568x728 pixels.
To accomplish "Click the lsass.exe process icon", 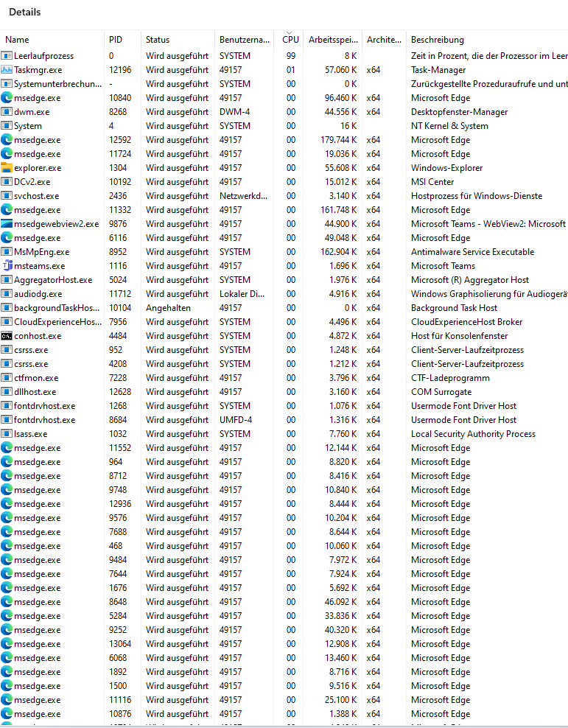I will pyautogui.click(x=7, y=434).
